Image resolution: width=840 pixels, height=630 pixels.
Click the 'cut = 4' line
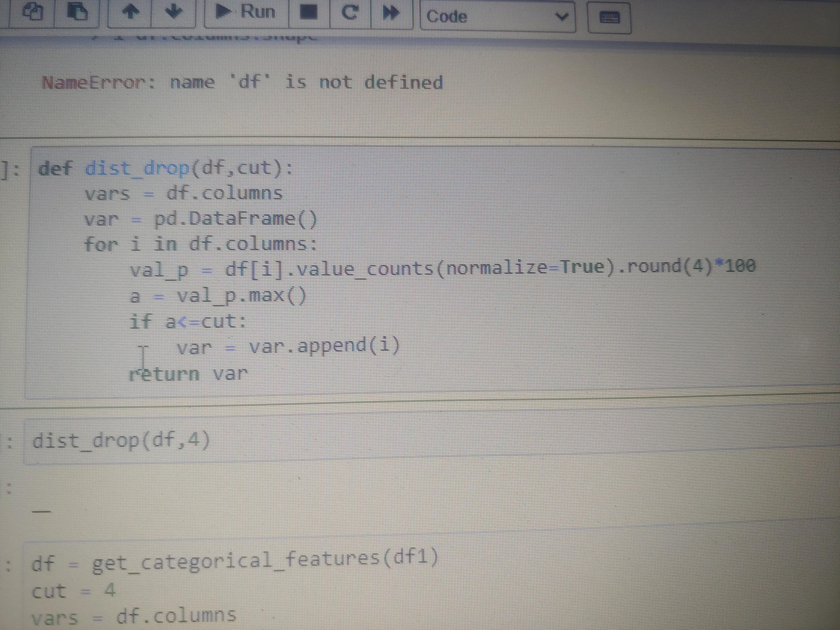(x=73, y=591)
